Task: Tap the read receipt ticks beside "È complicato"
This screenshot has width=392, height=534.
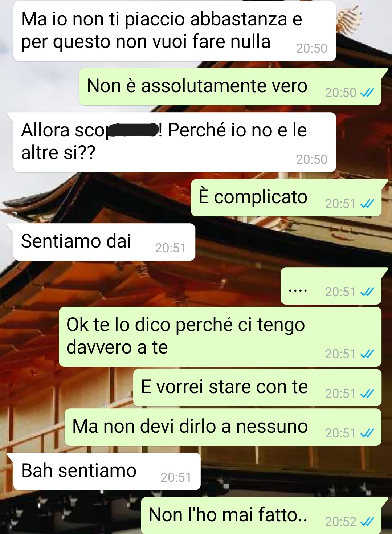Action: pyautogui.click(x=367, y=204)
